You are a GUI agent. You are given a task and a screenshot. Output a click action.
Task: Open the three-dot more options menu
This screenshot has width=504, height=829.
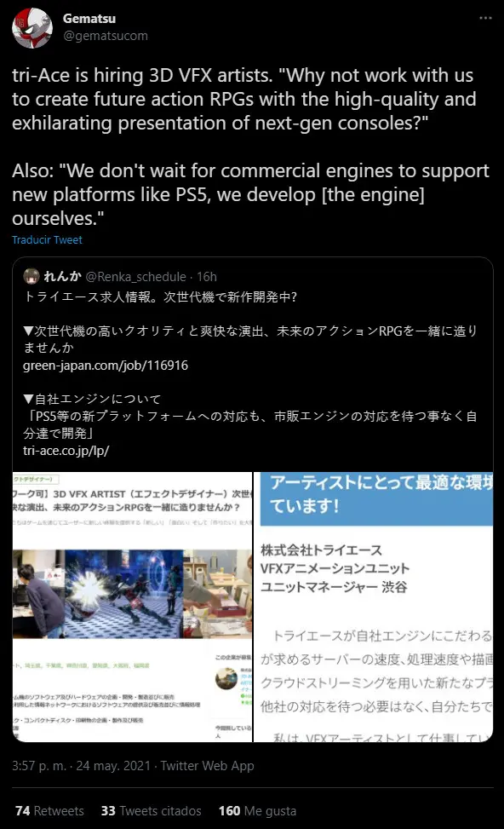tap(485, 19)
